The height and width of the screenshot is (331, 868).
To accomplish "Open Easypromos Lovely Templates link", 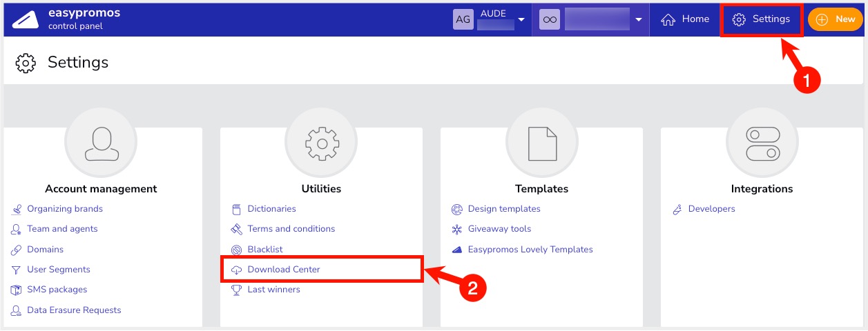I will (530, 250).
